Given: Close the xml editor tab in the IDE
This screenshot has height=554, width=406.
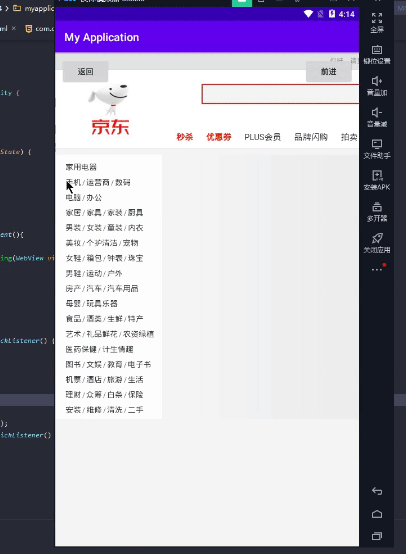Looking at the screenshot, I should (x=14, y=28).
